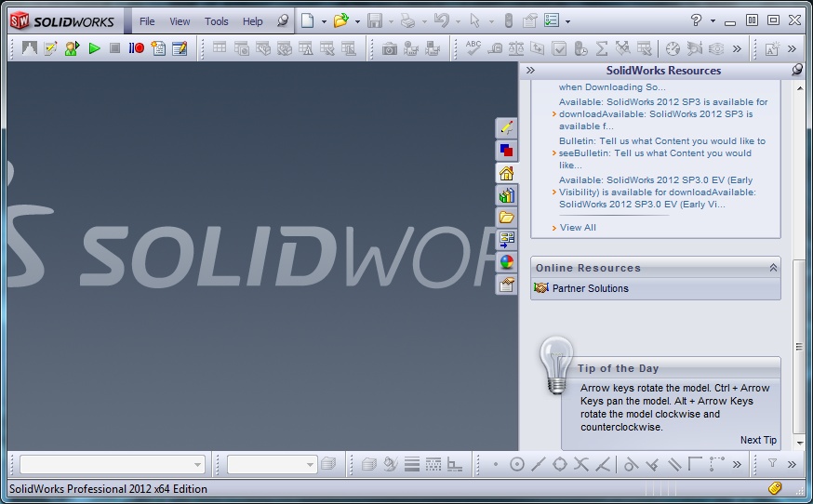Click the Record/Pause Macro red circle icon

click(137, 48)
